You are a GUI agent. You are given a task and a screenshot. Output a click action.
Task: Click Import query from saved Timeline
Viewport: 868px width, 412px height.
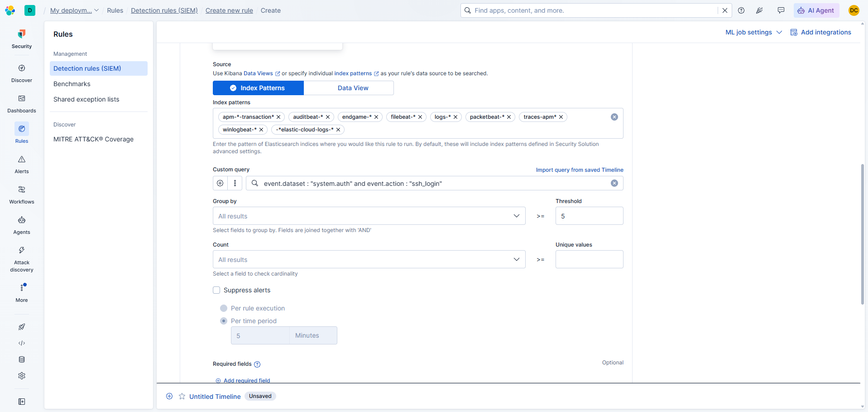(x=580, y=170)
